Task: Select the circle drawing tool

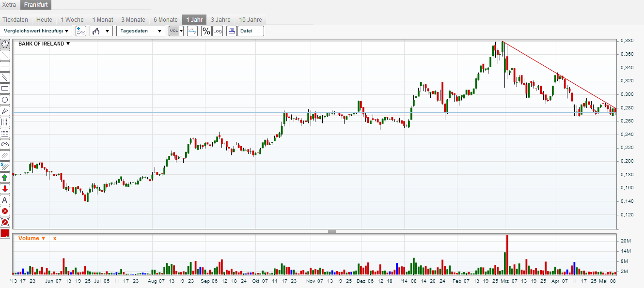Action: tap(5, 100)
